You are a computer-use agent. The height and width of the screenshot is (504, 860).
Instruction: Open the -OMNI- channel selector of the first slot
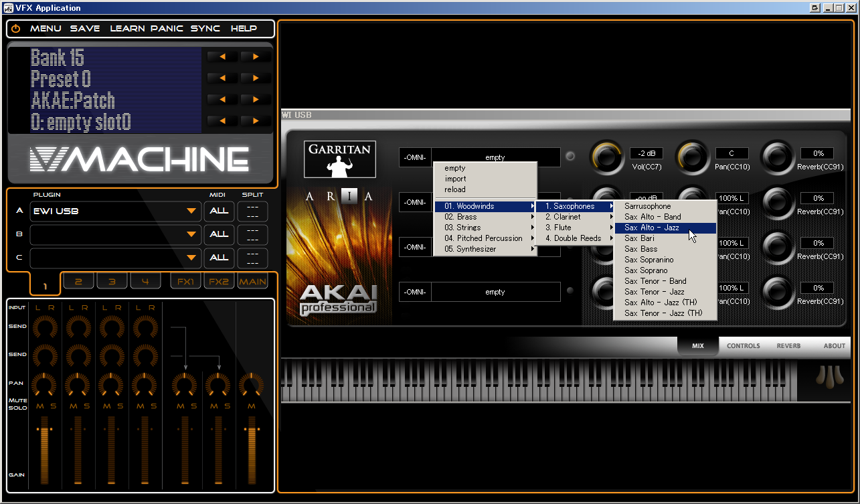point(415,157)
